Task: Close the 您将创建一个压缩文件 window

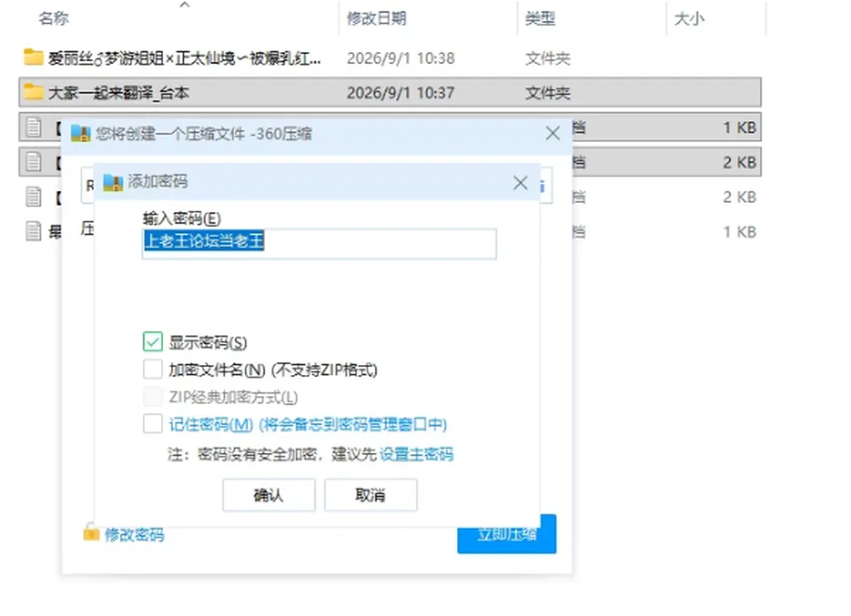Action: (x=552, y=134)
